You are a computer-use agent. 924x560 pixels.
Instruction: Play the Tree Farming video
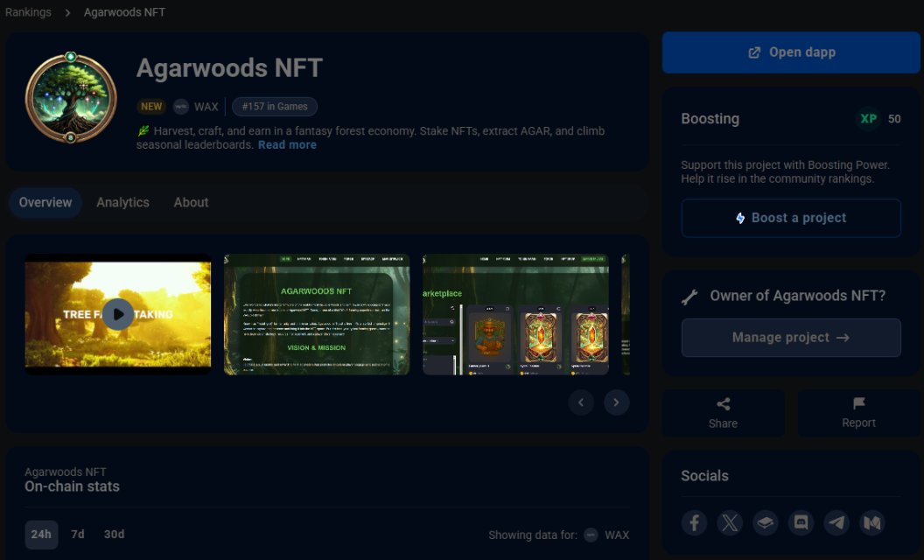coord(118,314)
